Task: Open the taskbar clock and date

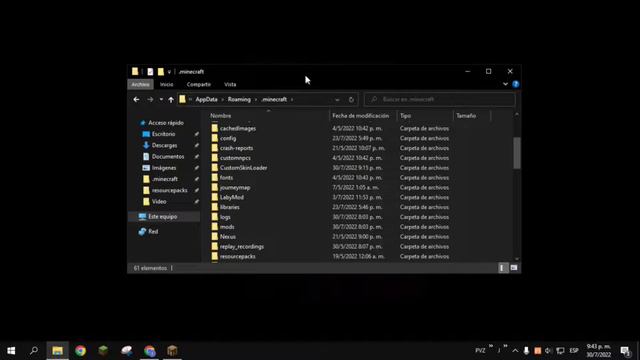Action: pyautogui.click(x=599, y=351)
